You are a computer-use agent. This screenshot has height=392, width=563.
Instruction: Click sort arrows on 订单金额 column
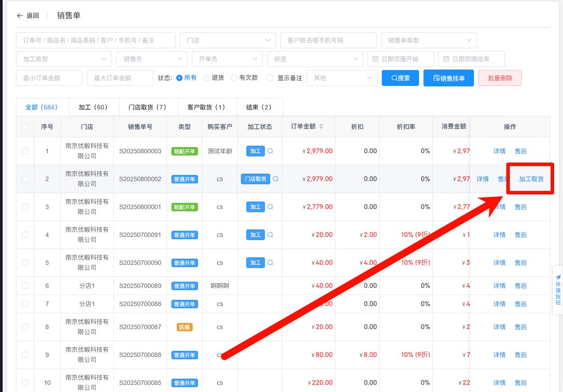[321, 127]
